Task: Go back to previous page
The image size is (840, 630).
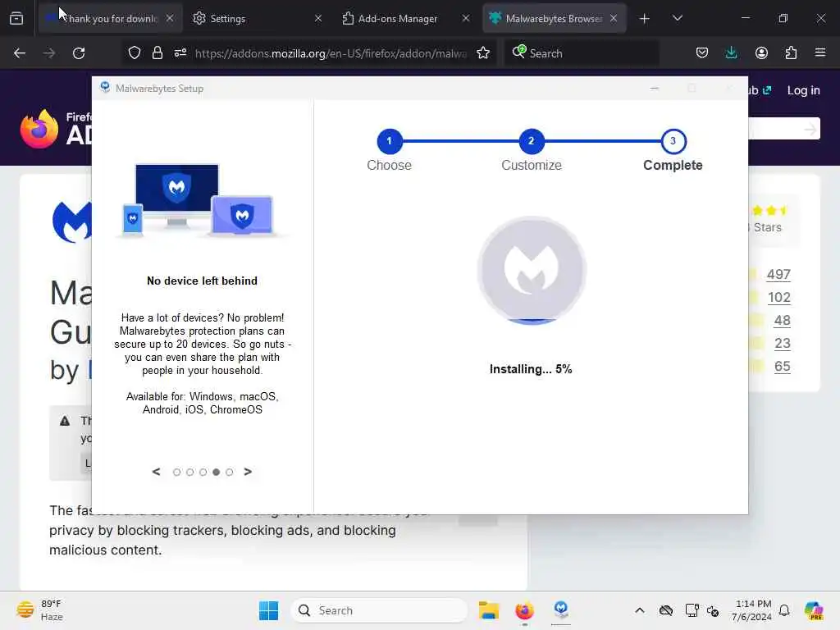Action: [x=20, y=53]
